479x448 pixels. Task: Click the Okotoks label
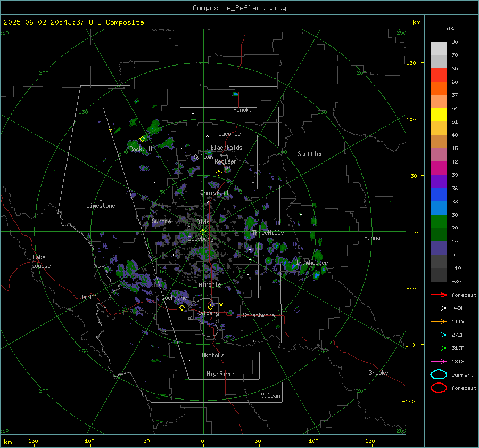pyautogui.click(x=213, y=355)
